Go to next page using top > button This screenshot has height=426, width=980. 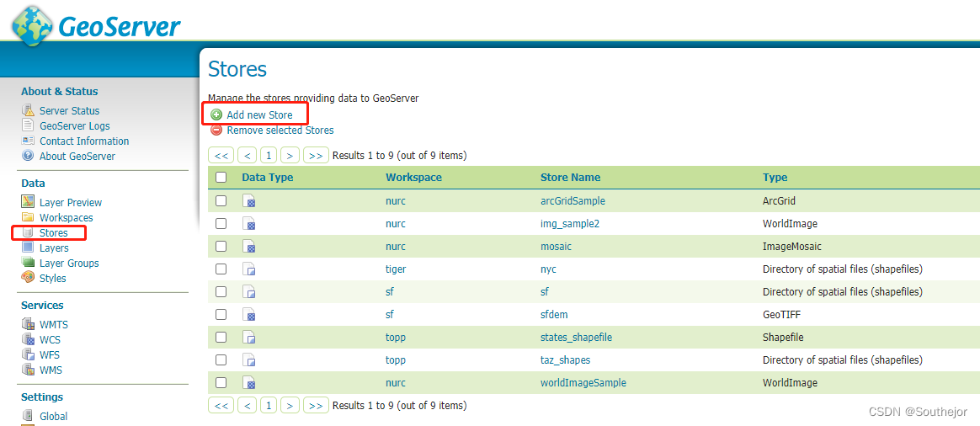pos(290,155)
